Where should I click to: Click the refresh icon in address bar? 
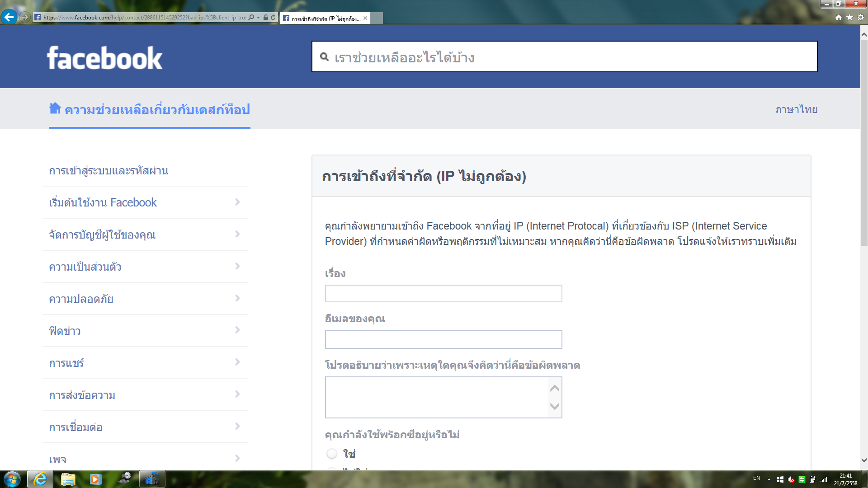[273, 18]
